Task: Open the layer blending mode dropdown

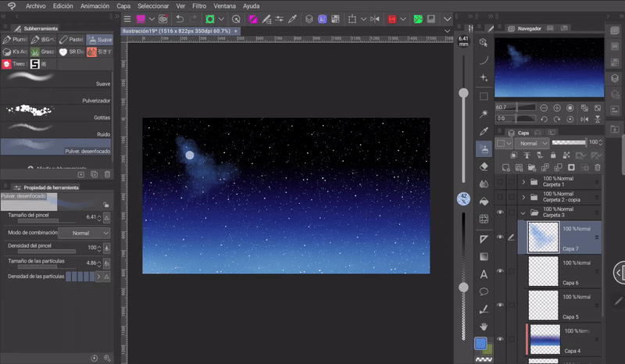Action: pyautogui.click(x=531, y=144)
